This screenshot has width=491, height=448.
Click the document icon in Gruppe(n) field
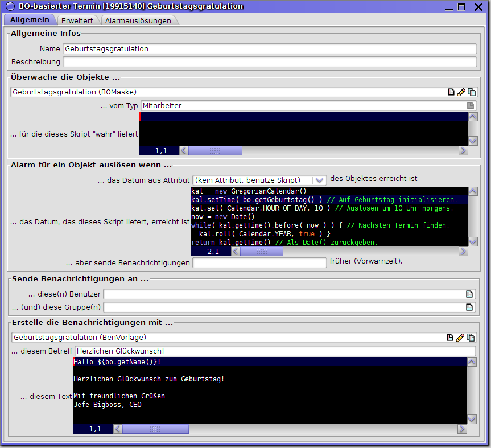coord(469,307)
